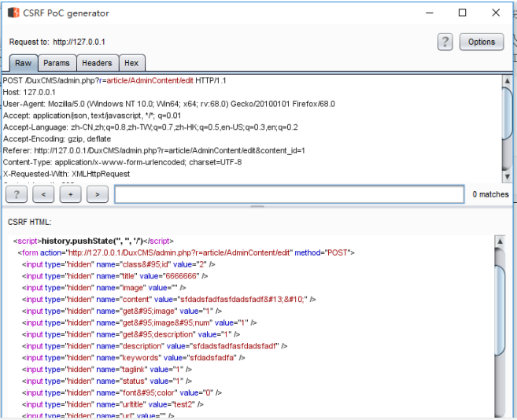This screenshot has width=517, height=420.
Task: Click the CSRF HTML pane scroll-up arrow
Action: [x=500, y=241]
